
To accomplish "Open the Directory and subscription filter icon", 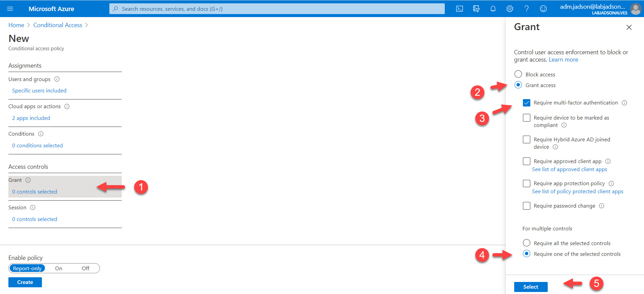I will coord(476,9).
